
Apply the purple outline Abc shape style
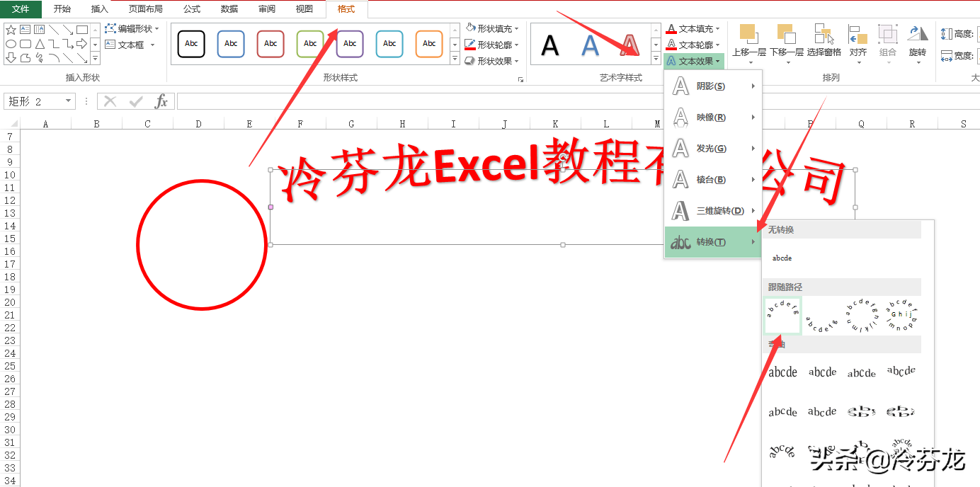point(350,44)
